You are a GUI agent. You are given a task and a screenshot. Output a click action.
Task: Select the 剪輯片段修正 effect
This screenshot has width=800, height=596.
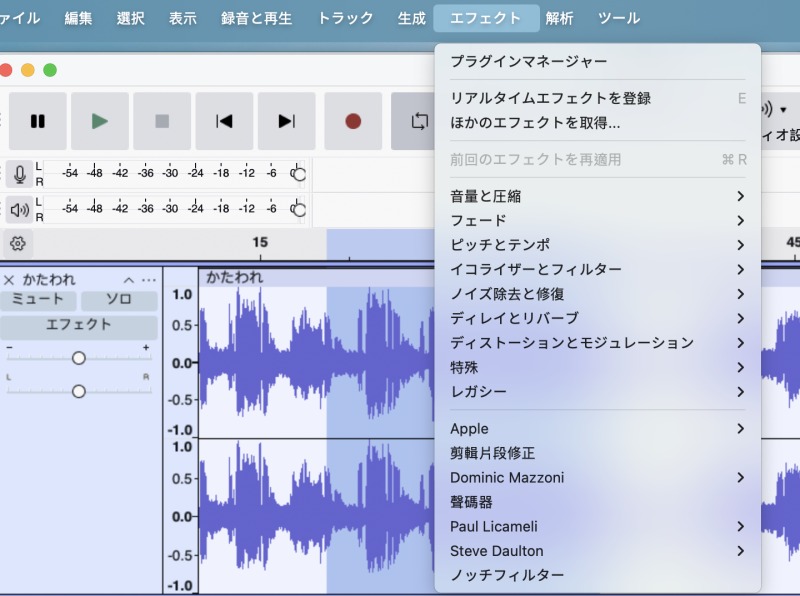click(x=597, y=454)
